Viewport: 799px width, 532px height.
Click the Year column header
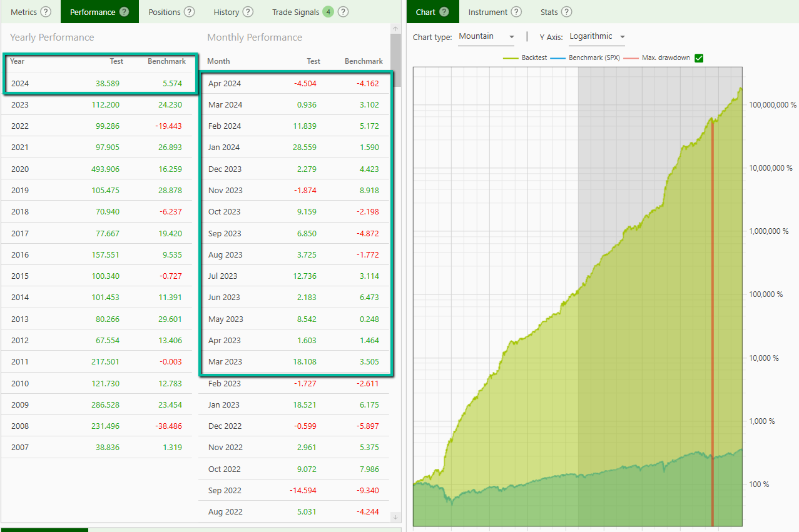pos(18,61)
